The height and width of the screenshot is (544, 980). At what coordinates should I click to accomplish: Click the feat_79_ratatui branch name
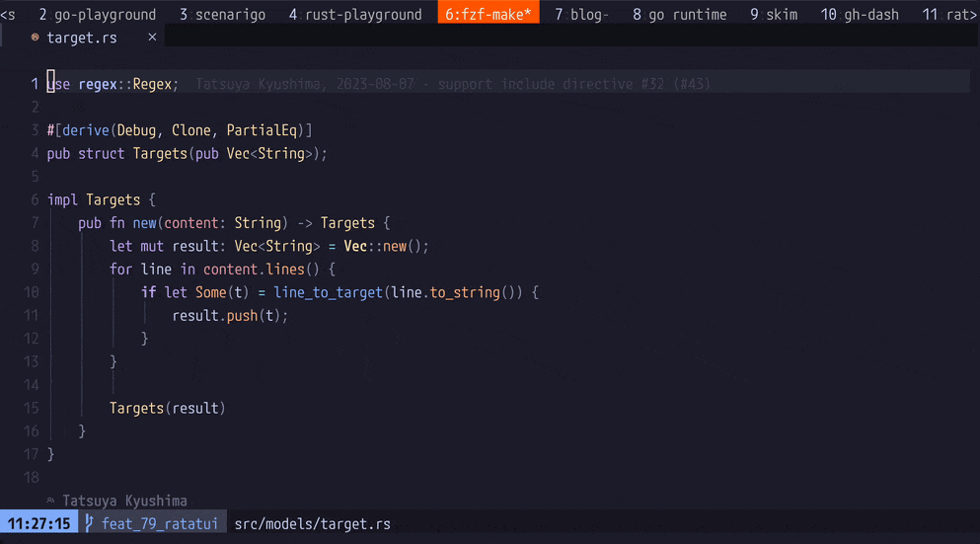(160, 523)
